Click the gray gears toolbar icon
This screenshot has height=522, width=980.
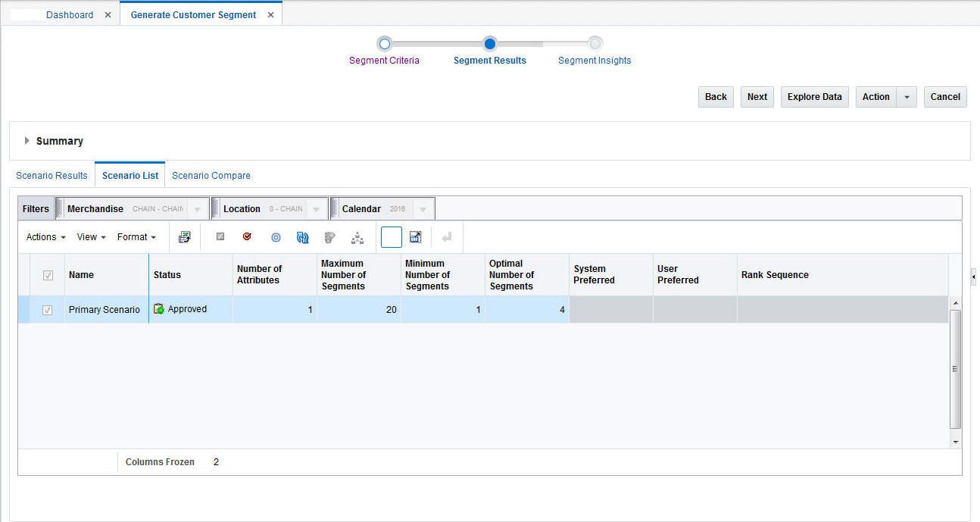click(329, 238)
